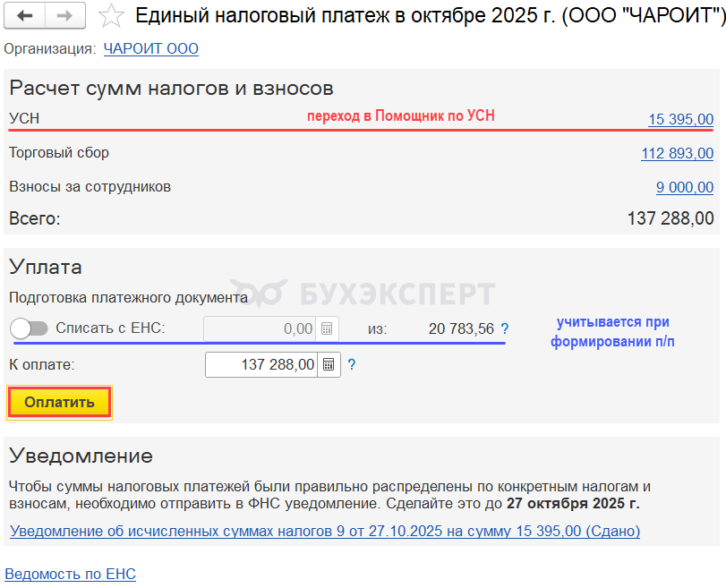Show help for ЕНС balance 20 783,56
726x588 pixels.
[505, 328]
